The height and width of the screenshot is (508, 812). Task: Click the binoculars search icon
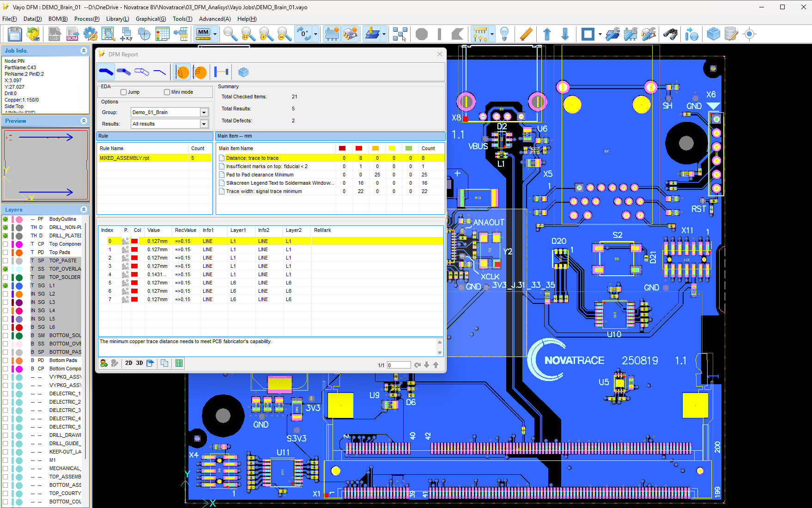(670, 34)
